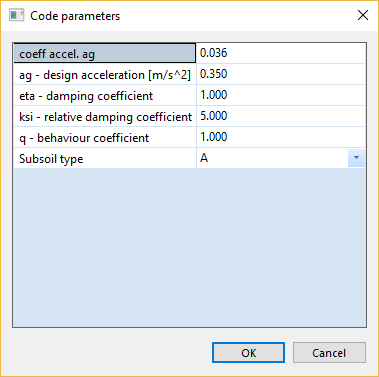Image resolution: width=379 pixels, height=377 pixels.
Task: Select the ag design acceleration value 0.350
Action: [281, 74]
